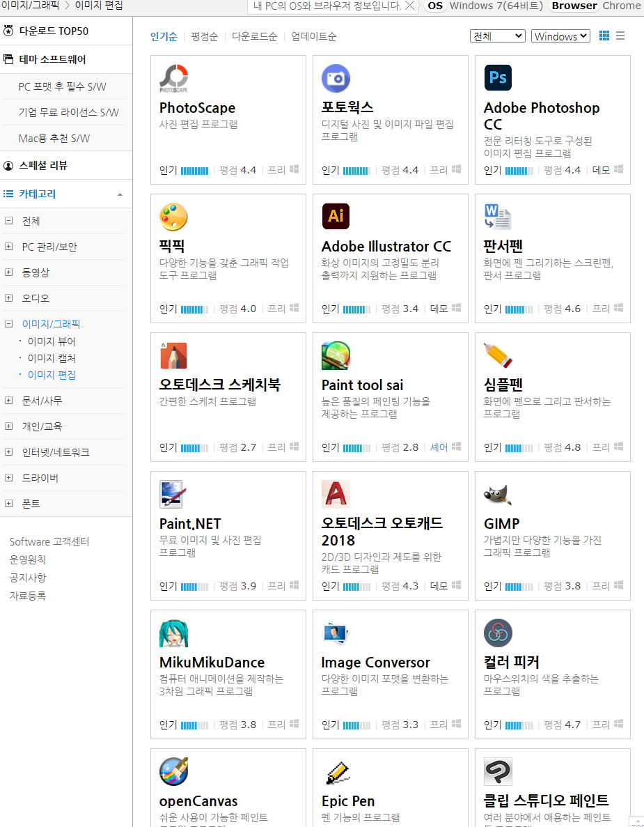Open the 오토캐드 2018 red A icon
Viewport: 644px width, 827px height.
336,494
